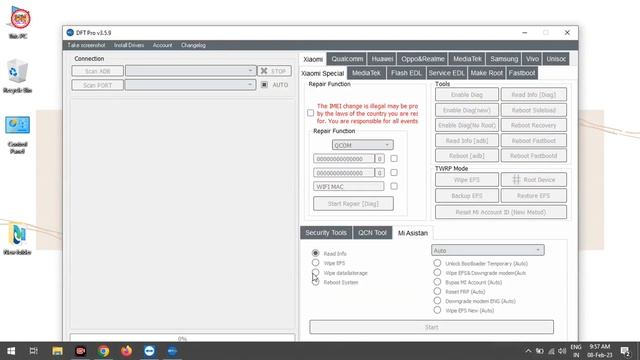
Task: Switch to the Fastboot sub-tab
Action: 522,73
